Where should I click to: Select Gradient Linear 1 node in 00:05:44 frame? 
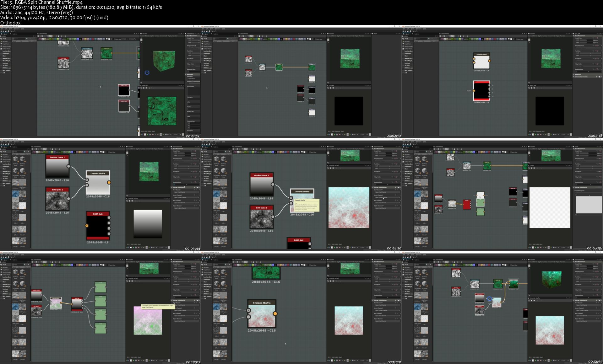(x=57, y=167)
